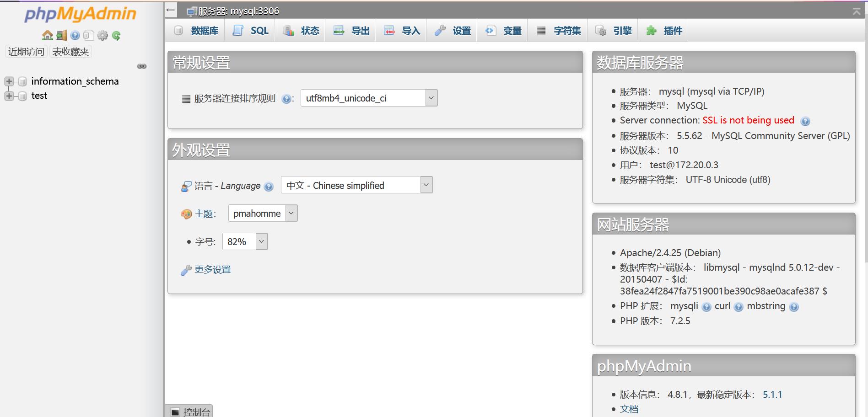This screenshot has width=868, height=417.
Task: Open navigation panel settings gear icon
Action: (102, 35)
